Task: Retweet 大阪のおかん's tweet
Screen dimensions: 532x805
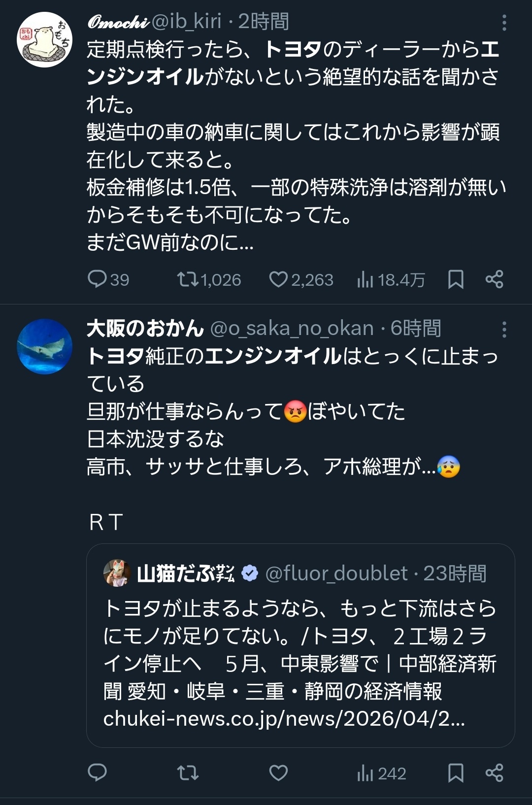Action: point(188,772)
